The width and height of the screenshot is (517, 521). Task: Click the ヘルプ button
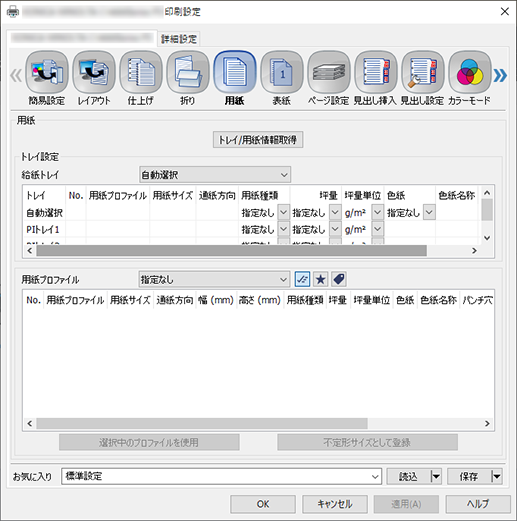478,504
